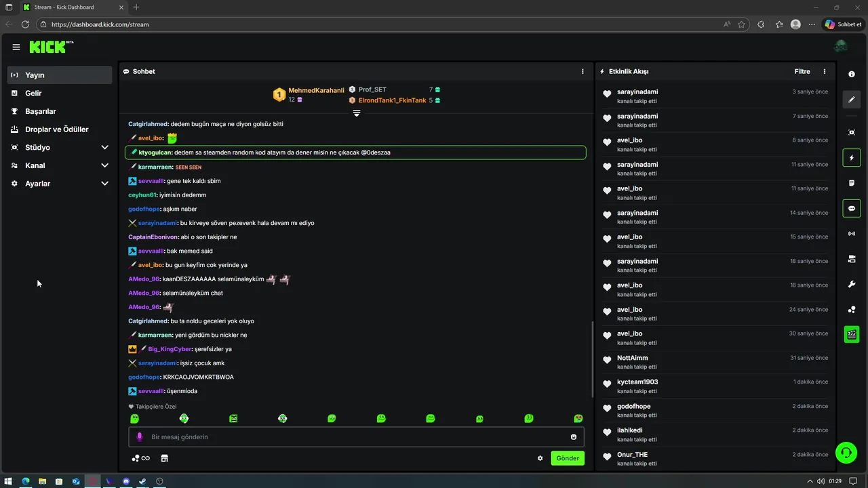Click the Bir mesaj gönderin input field
Image resolution: width=868 pixels, height=488 pixels.
(x=356, y=437)
